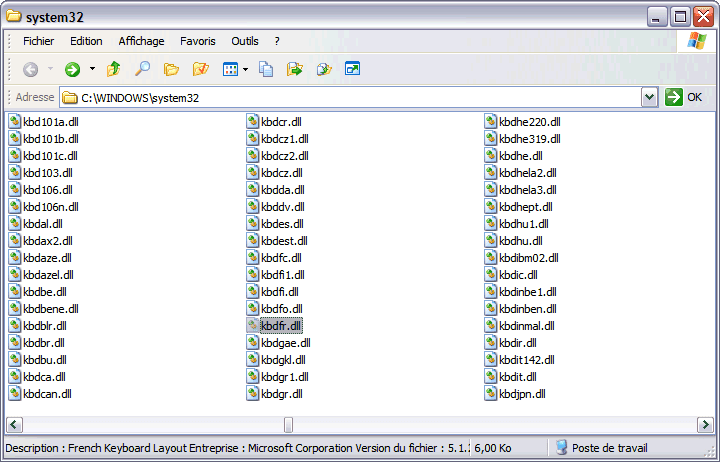Select the kbdcr.dll file icon
The height and width of the screenshot is (462, 720).
(x=252, y=121)
